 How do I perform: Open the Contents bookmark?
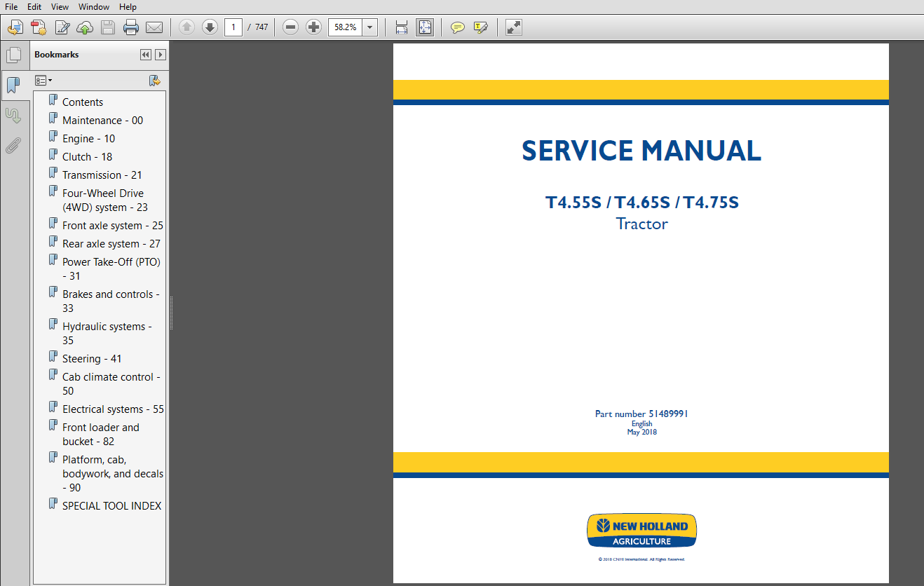(83, 102)
